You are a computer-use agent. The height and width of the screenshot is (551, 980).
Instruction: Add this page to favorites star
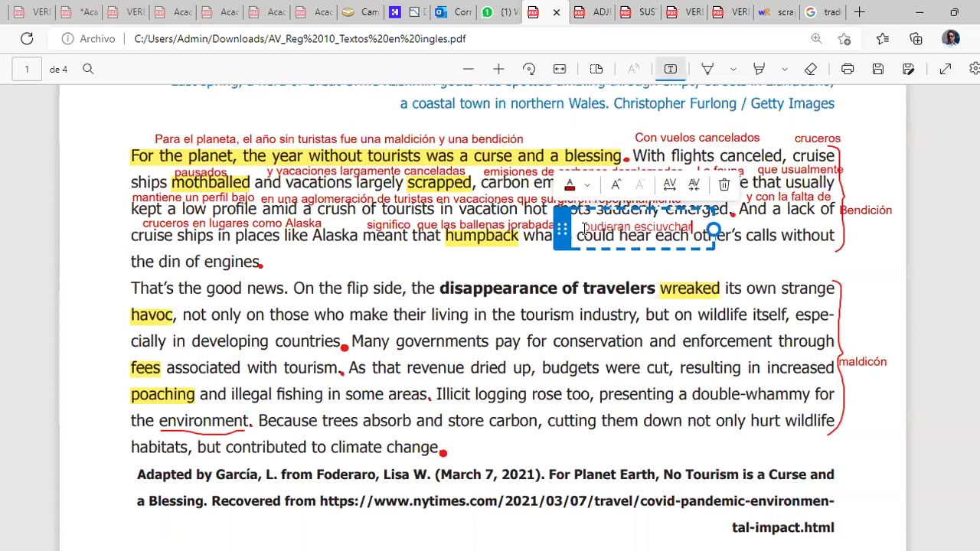coord(844,38)
